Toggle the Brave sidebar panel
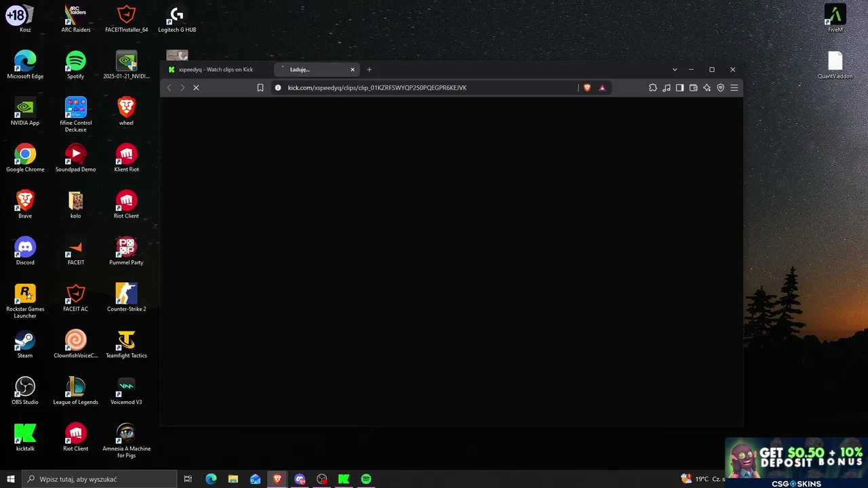The height and width of the screenshot is (488, 868). click(679, 87)
